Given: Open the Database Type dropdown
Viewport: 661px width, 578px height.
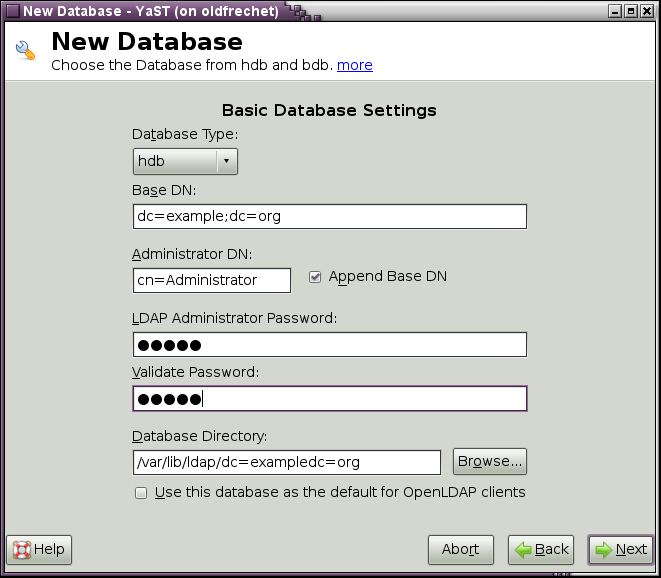Looking at the screenshot, I should pyautogui.click(x=185, y=161).
